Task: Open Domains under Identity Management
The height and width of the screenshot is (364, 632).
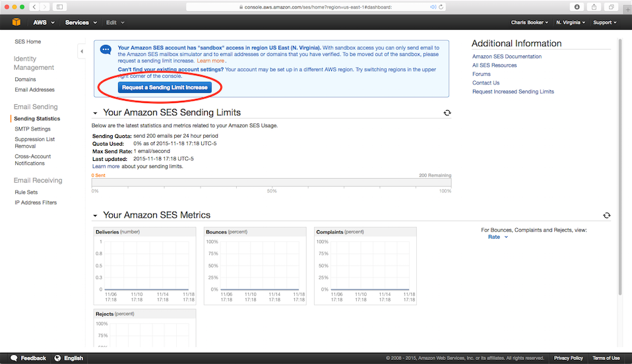Action: (x=25, y=79)
